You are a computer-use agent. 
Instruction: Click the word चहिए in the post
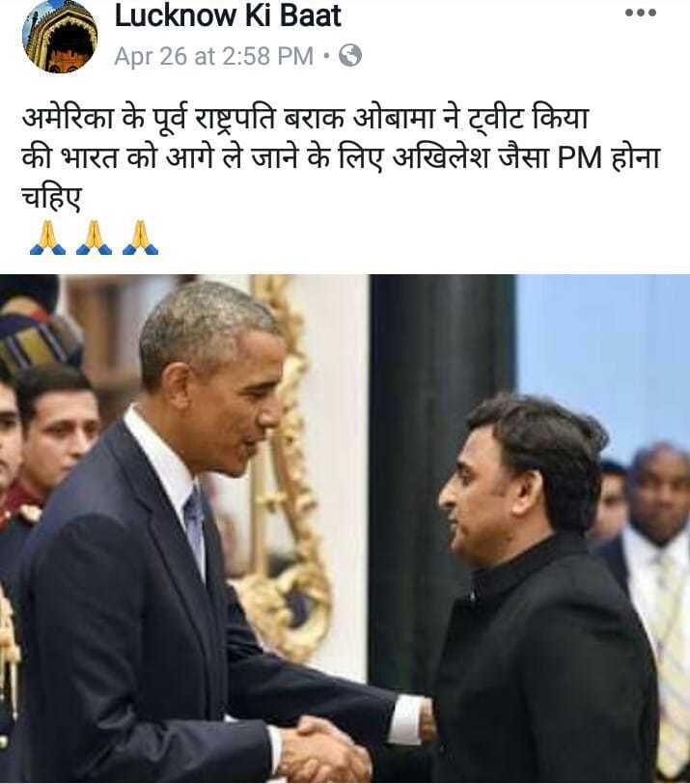point(51,197)
